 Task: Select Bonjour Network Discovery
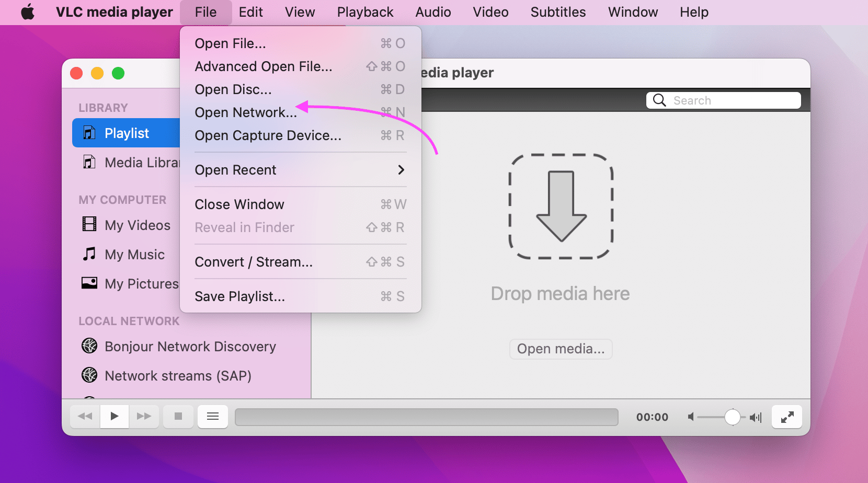pyautogui.click(x=190, y=346)
